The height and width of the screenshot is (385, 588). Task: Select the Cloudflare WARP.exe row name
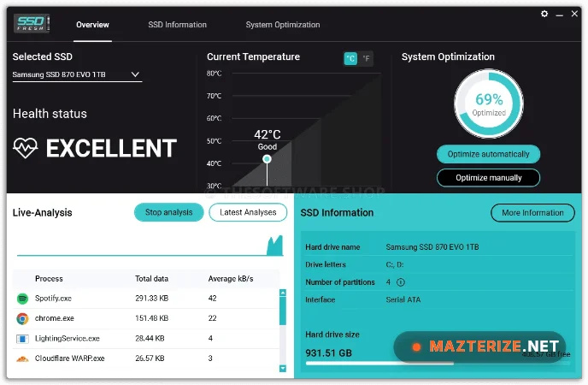(70, 358)
